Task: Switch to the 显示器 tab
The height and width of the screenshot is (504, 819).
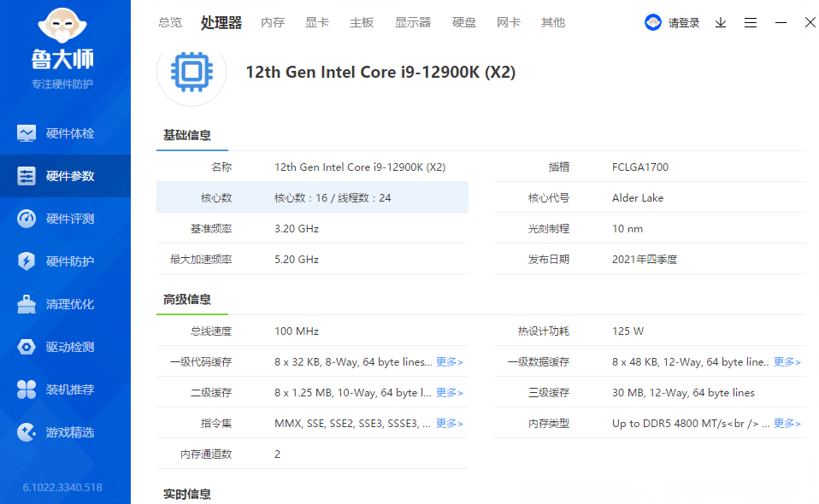Action: [x=413, y=22]
